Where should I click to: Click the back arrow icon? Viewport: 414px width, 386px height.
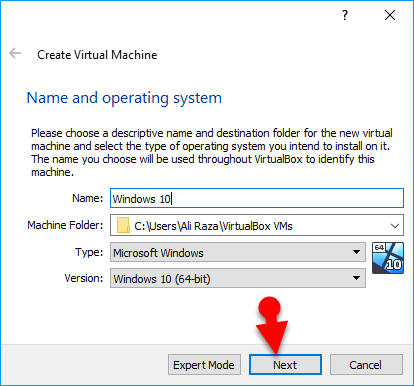coord(15,53)
